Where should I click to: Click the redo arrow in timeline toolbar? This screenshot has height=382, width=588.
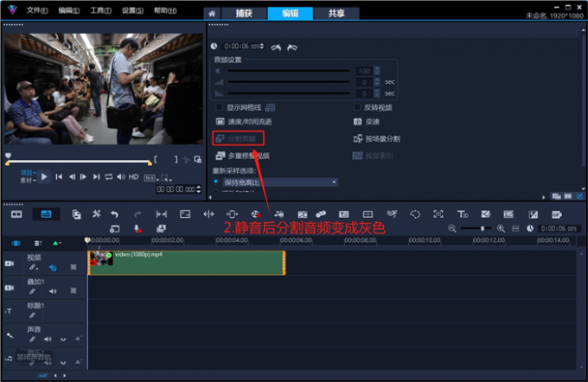pyautogui.click(x=137, y=214)
